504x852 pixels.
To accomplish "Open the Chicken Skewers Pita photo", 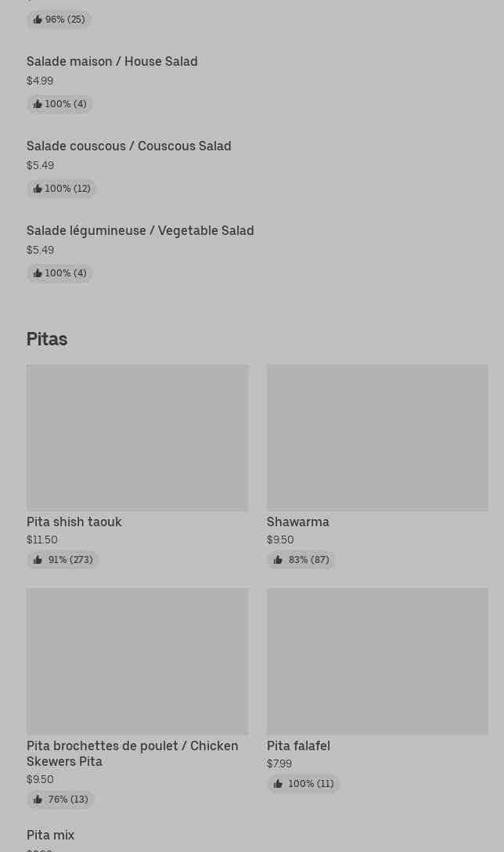I will [137, 661].
